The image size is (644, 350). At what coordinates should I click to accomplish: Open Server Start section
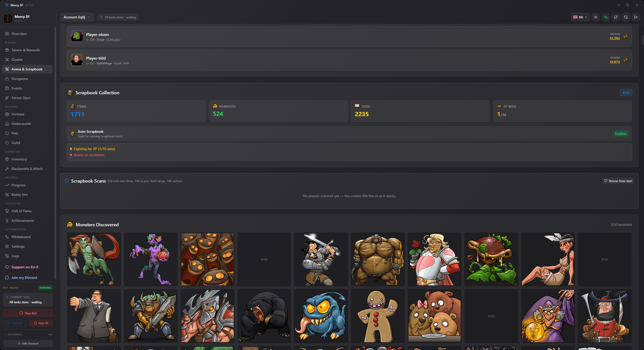(27, 98)
